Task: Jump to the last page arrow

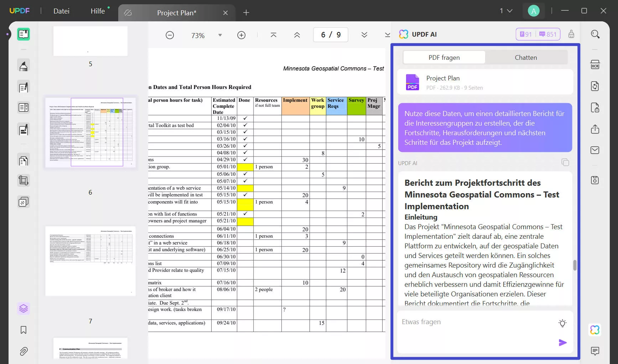Action: pos(387,35)
